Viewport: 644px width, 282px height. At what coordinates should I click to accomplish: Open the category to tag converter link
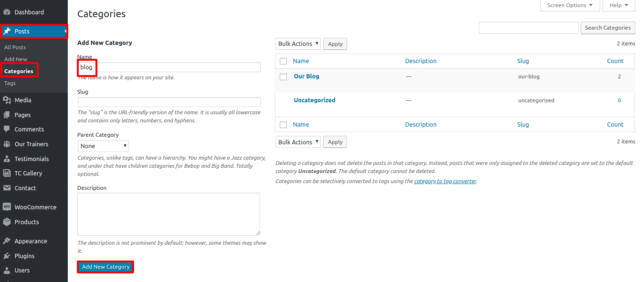tap(445, 181)
